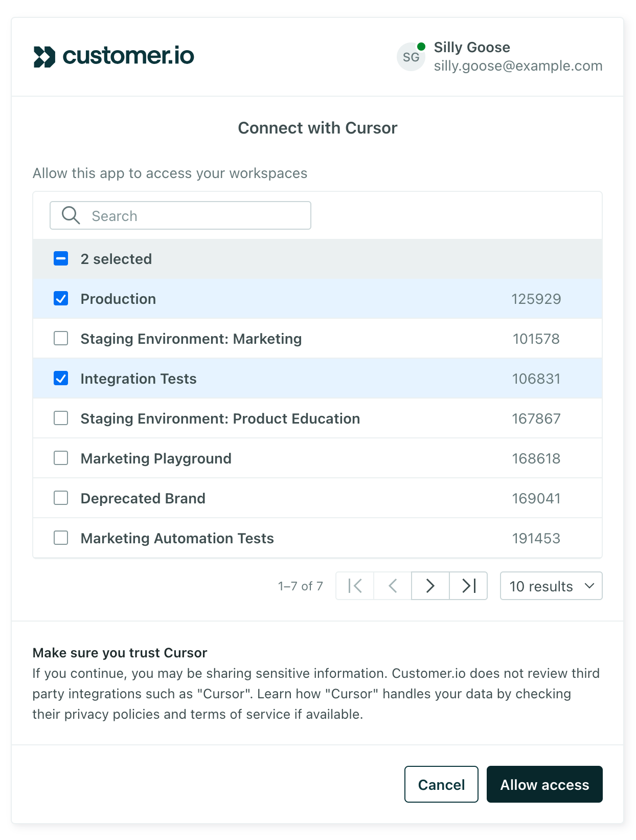Click the customer.io logo icon
Image resolution: width=636 pixels, height=840 pixels.
tap(44, 57)
